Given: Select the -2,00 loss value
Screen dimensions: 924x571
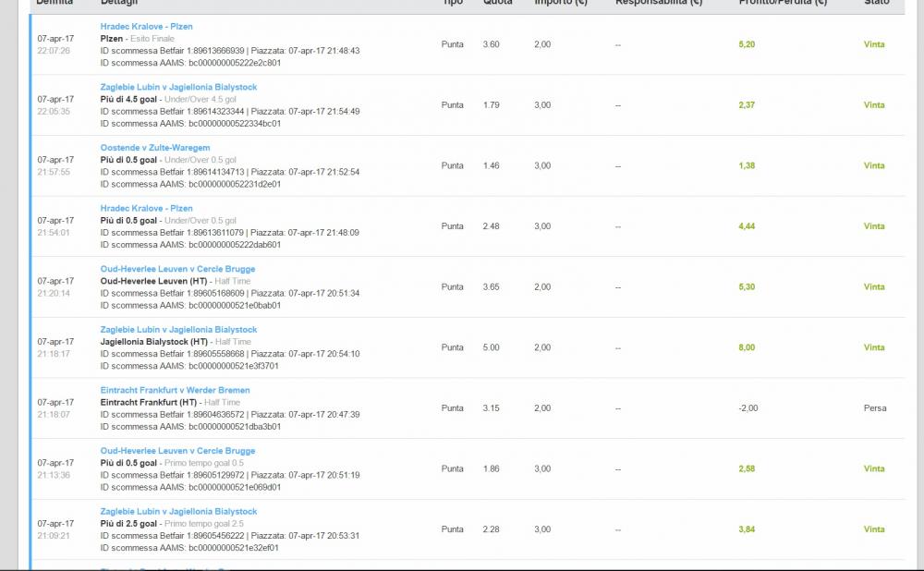Looking at the screenshot, I should [748, 408].
